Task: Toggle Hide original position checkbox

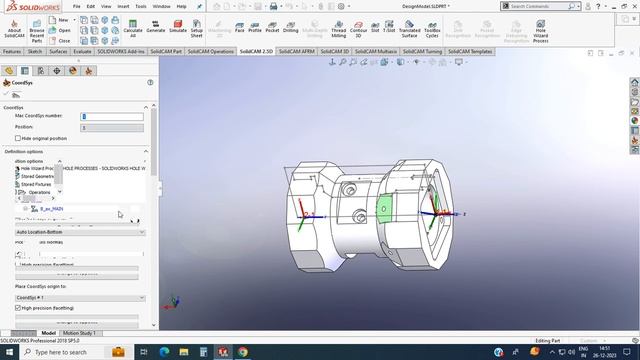Action: coord(18,138)
